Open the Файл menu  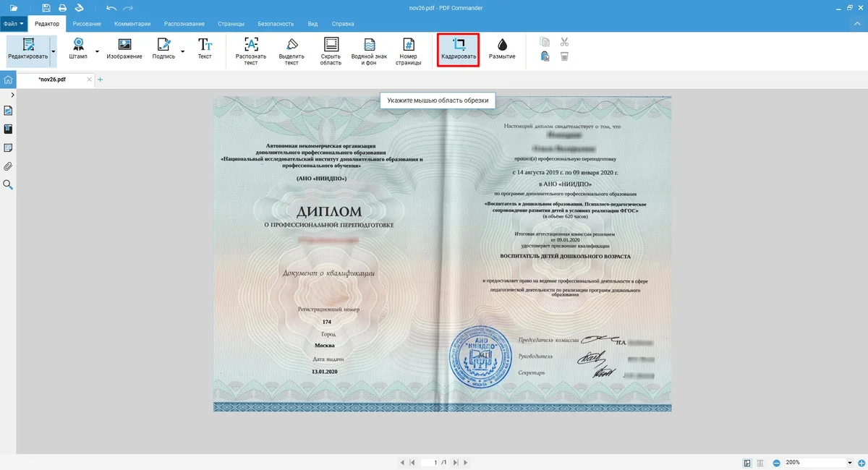[x=14, y=24]
